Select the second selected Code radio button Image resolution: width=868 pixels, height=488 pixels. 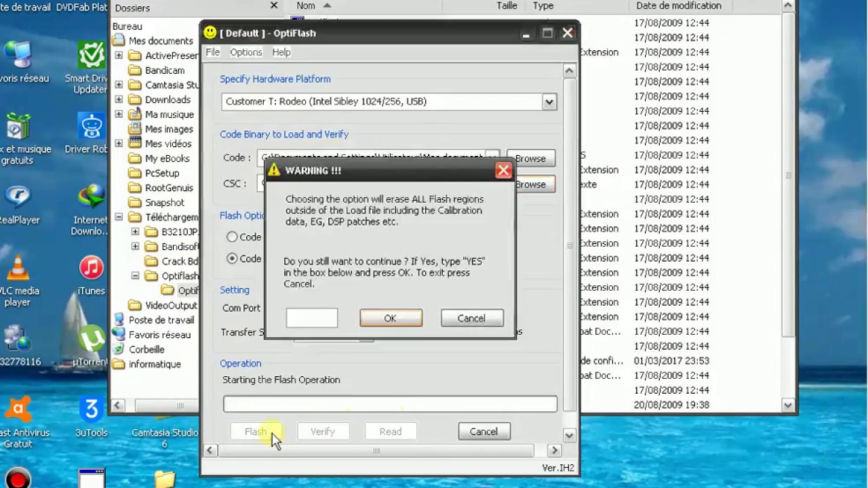click(x=232, y=258)
